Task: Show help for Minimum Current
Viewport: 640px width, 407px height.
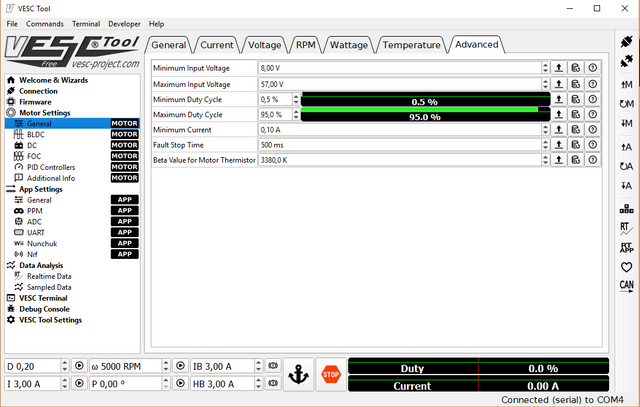Action: point(593,129)
